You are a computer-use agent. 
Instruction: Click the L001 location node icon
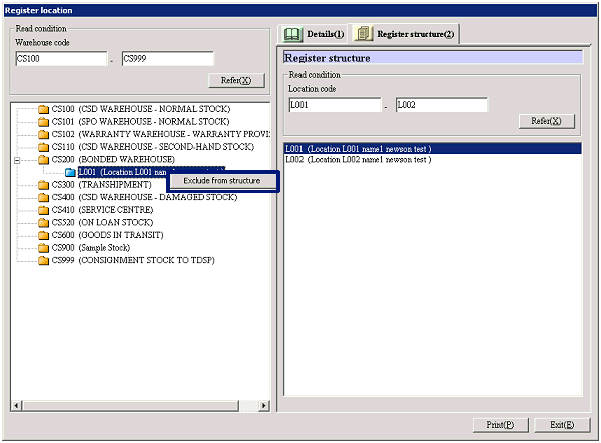[70, 173]
